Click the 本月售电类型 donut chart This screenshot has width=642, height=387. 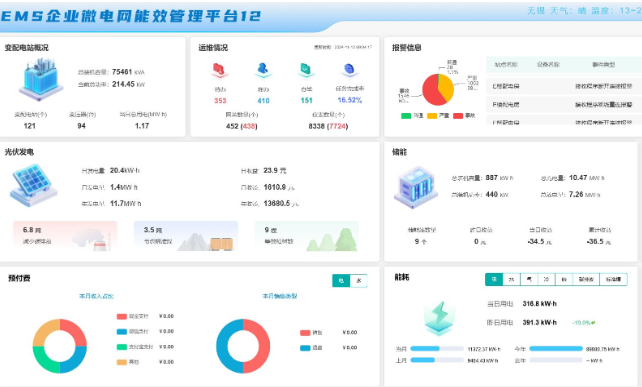pyautogui.click(x=243, y=346)
